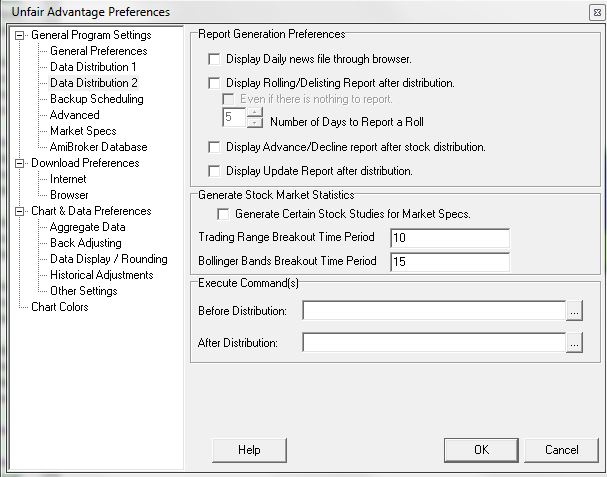Click the Cancel button
This screenshot has height=477, width=607.
pos(562,450)
